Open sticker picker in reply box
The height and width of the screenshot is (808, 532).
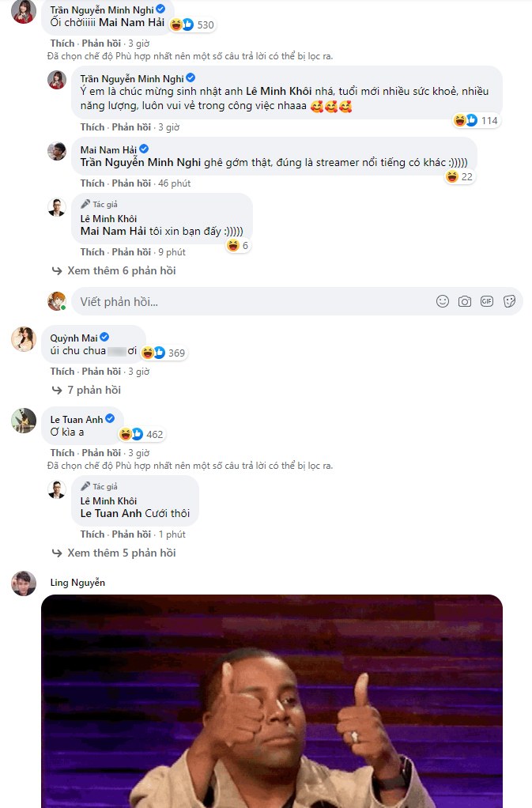click(x=509, y=301)
